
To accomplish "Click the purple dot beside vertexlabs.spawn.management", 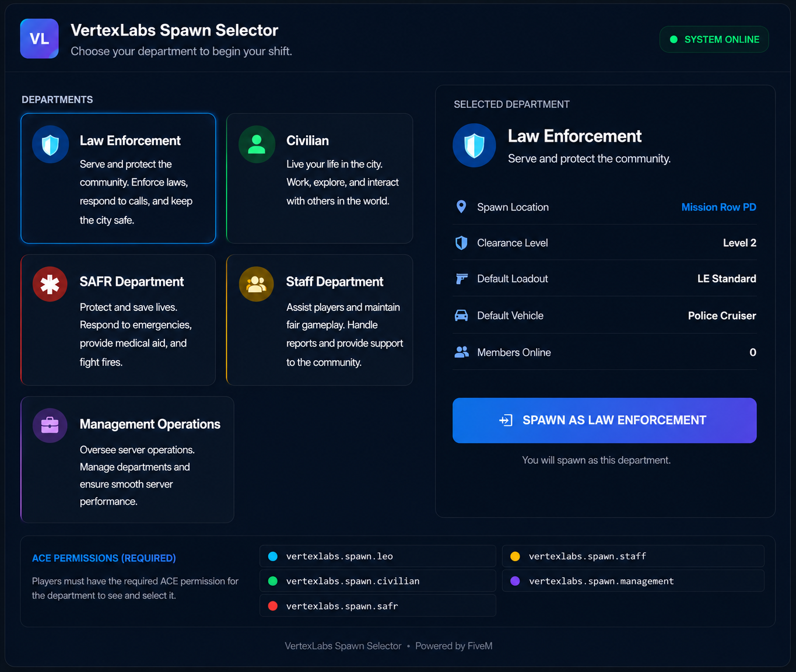I will [x=515, y=581].
